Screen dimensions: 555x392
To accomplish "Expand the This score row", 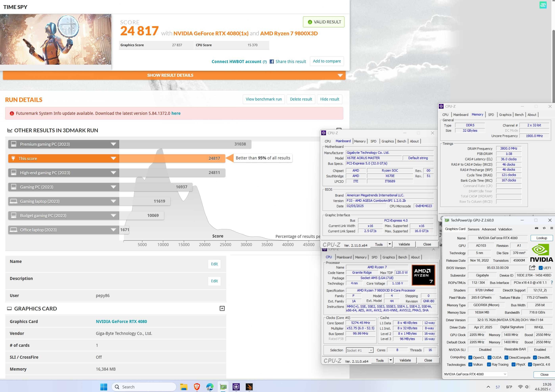I will 113,158.
